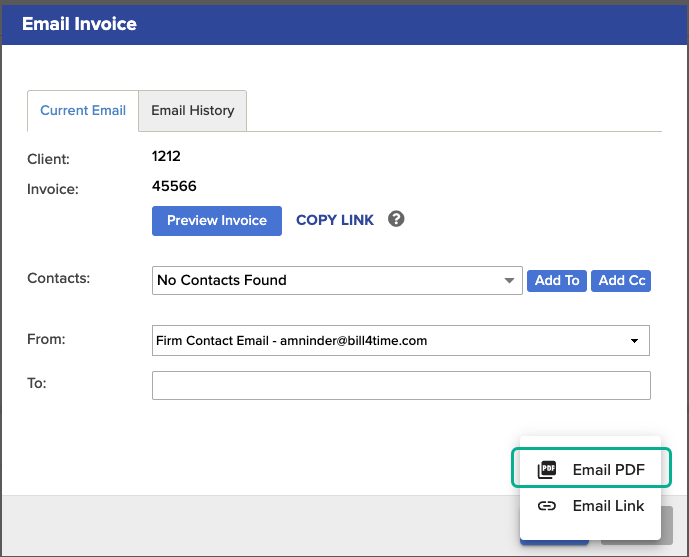Image resolution: width=689 pixels, height=557 pixels.
Task: Open the help question mark next to COPY LINK
Action: pos(396,219)
